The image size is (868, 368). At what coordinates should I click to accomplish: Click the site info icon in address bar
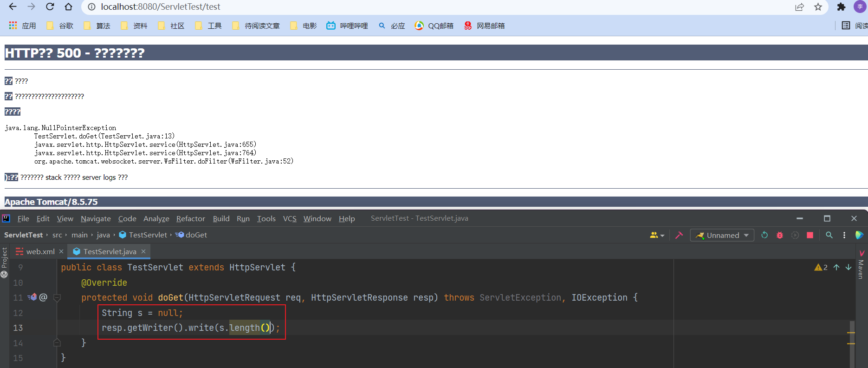(x=92, y=7)
